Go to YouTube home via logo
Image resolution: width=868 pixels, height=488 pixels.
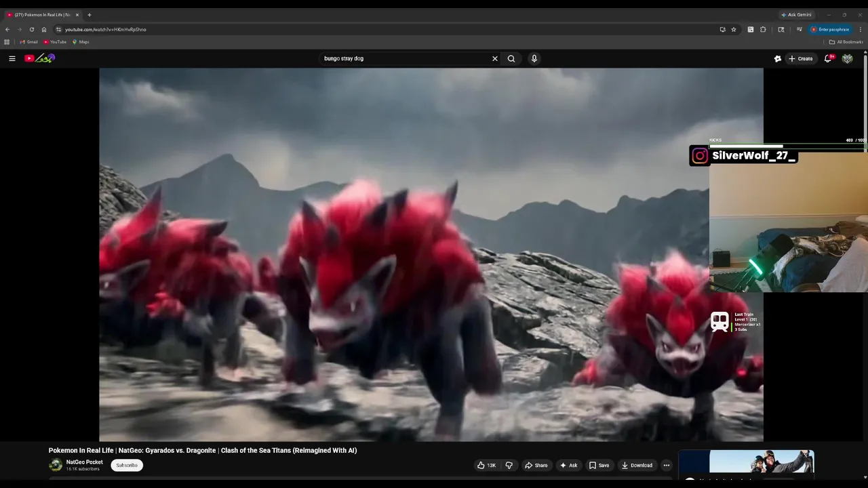coord(39,58)
